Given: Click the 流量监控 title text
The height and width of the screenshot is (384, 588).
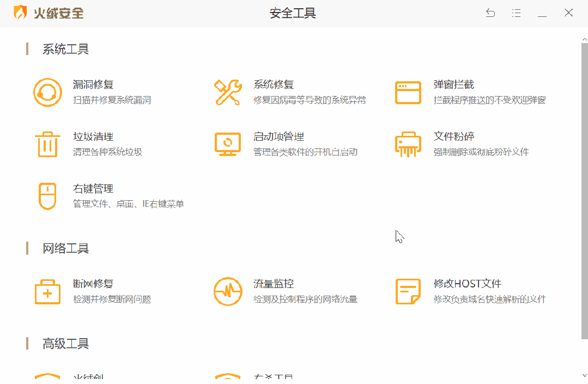Looking at the screenshot, I should pyautogui.click(x=274, y=284).
